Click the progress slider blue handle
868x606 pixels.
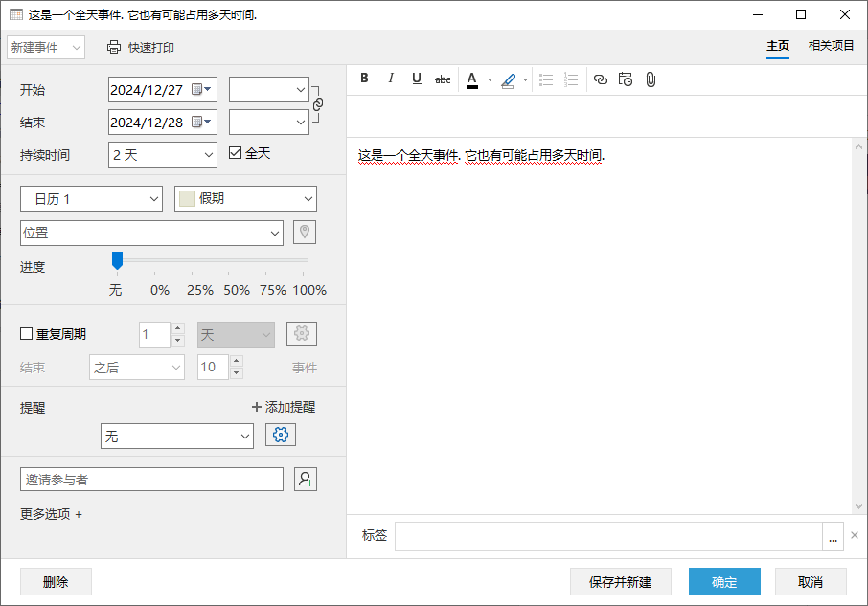coord(117,260)
